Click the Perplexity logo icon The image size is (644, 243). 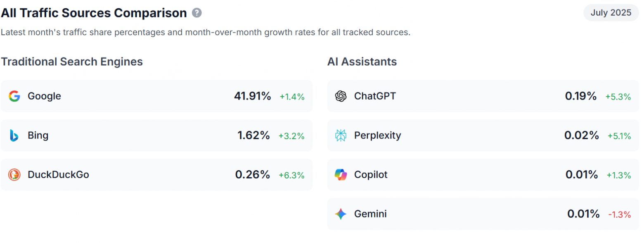pyautogui.click(x=341, y=136)
